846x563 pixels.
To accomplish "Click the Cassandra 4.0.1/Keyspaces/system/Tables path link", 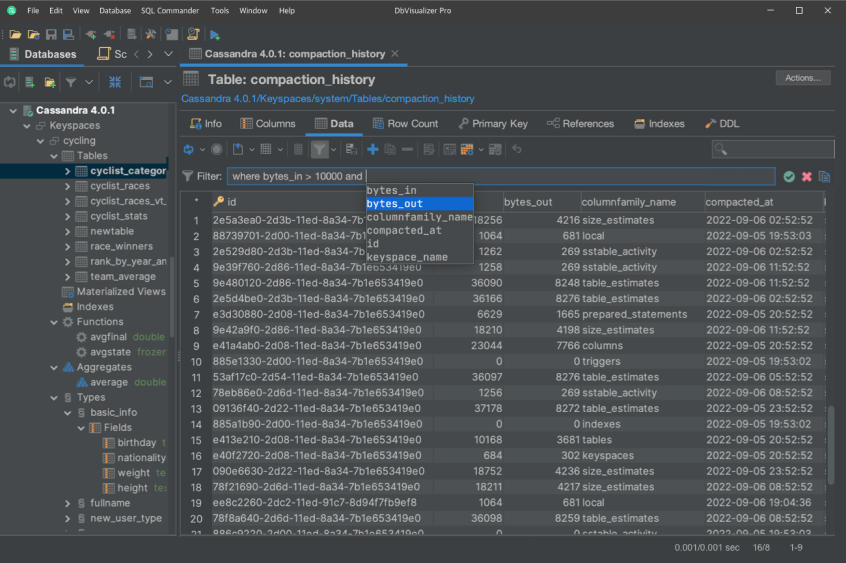I will (x=328, y=99).
